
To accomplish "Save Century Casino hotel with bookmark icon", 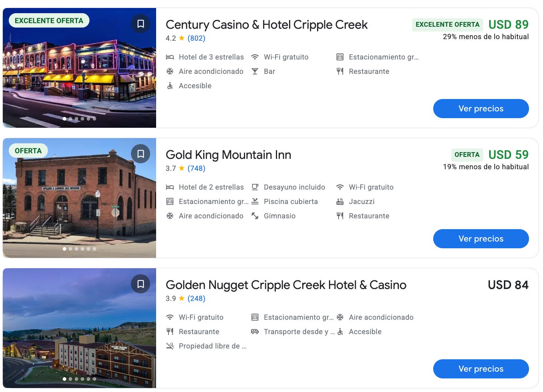I will click(x=141, y=24).
